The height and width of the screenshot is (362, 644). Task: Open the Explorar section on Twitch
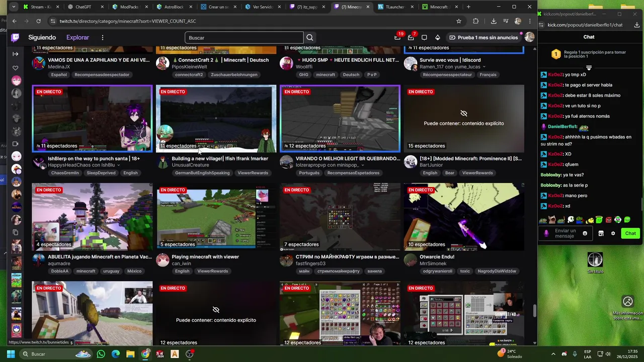pyautogui.click(x=77, y=38)
